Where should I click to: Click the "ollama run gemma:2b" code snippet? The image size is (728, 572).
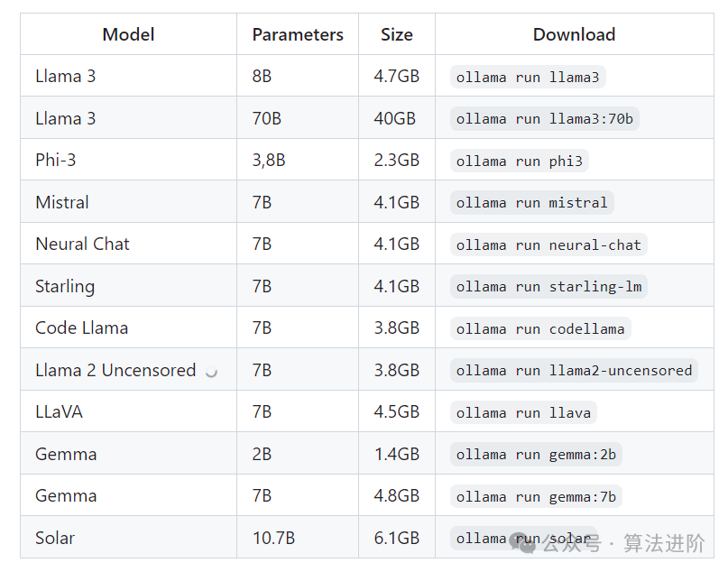tap(536, 455)
